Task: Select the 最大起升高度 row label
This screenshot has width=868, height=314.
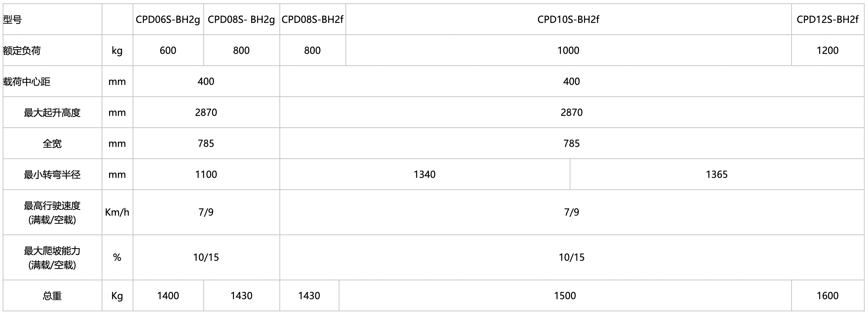Action: coord(52,113)
